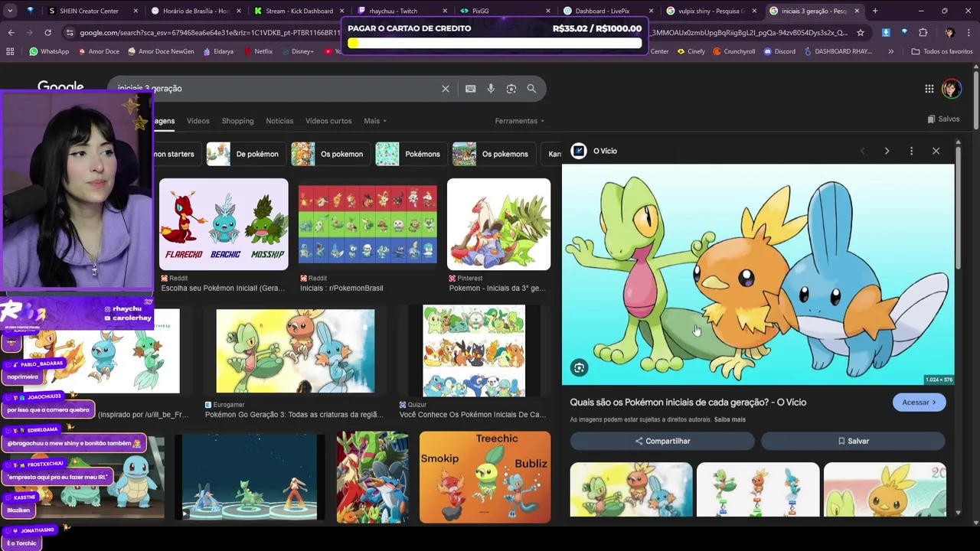The height and width of the screenshot is (551, 980).
Task: Open the Pinterest 3ª geração image result
Action: tap(498, 224)
